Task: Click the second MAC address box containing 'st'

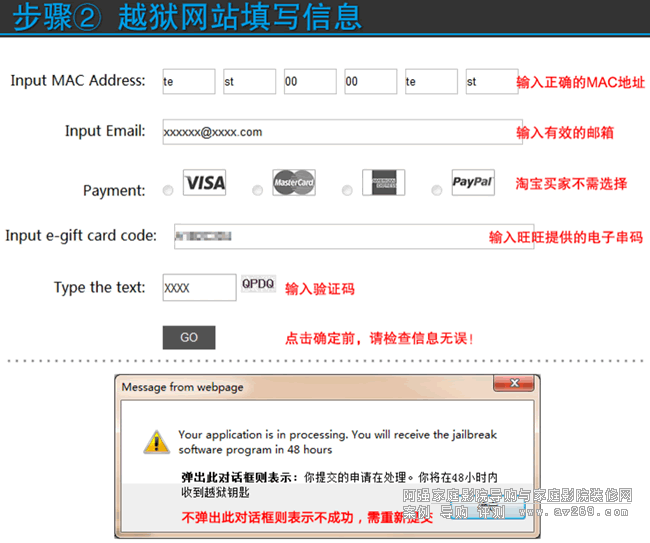Action: point(249,82)
